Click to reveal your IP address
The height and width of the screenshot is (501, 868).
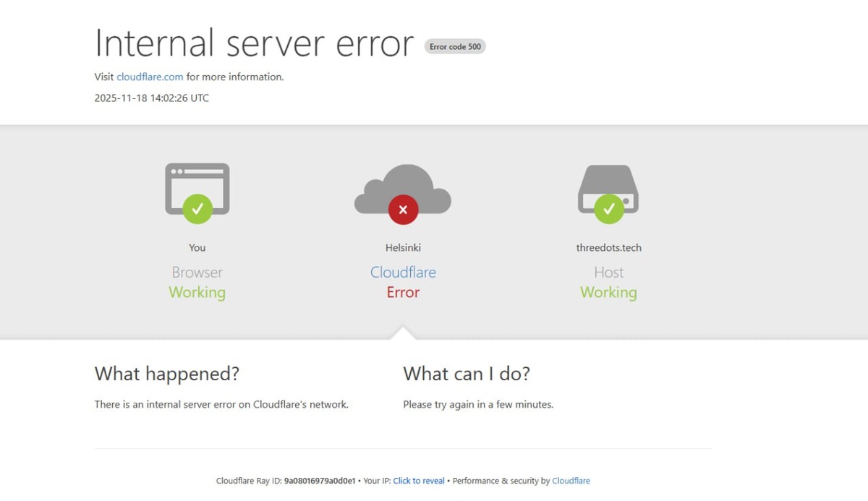coord(419,481)
